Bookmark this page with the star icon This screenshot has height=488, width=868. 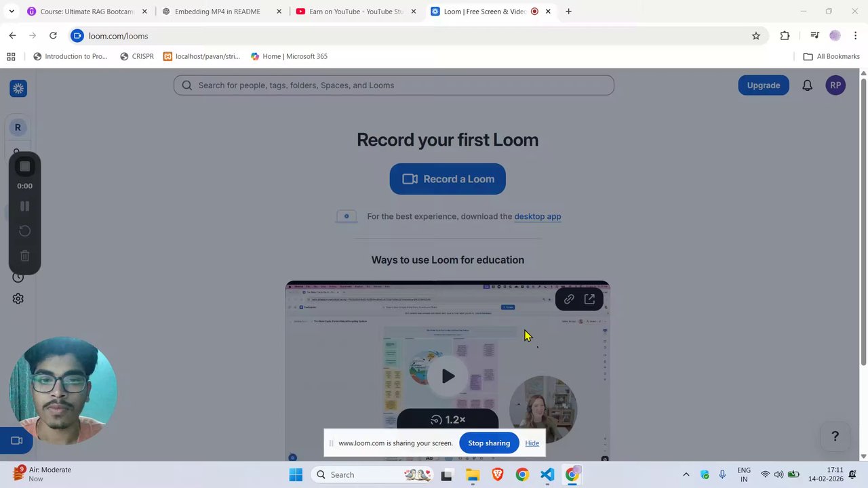pyautogui.click(x=756, y=36)
